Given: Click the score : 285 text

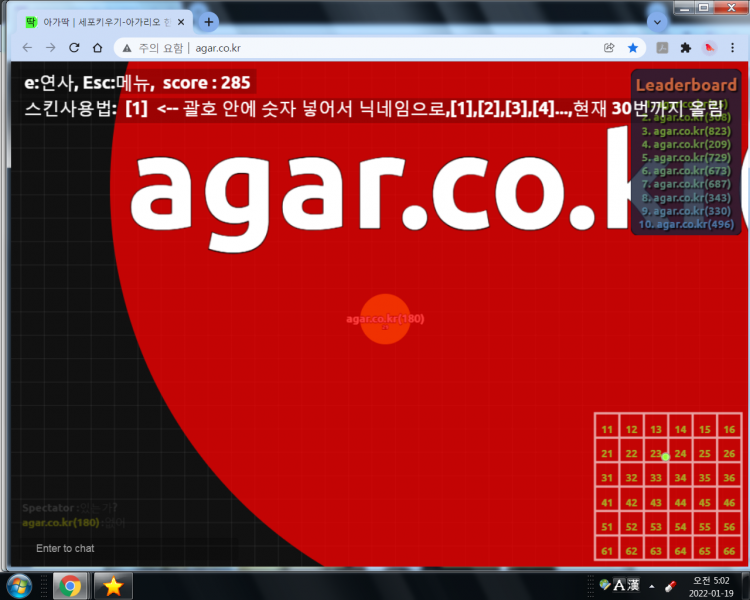Looking at the screenshot, I should pyautogui.click(x=207, y=83).
